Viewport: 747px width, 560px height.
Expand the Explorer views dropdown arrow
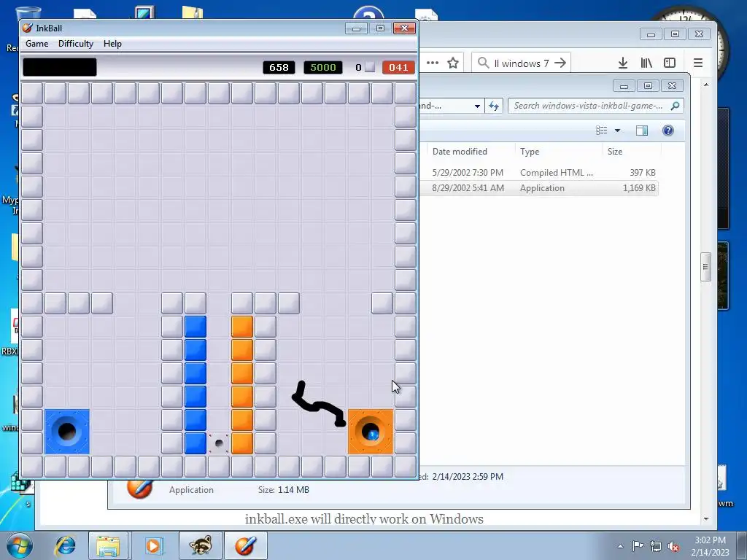click(x=617, y=131)
